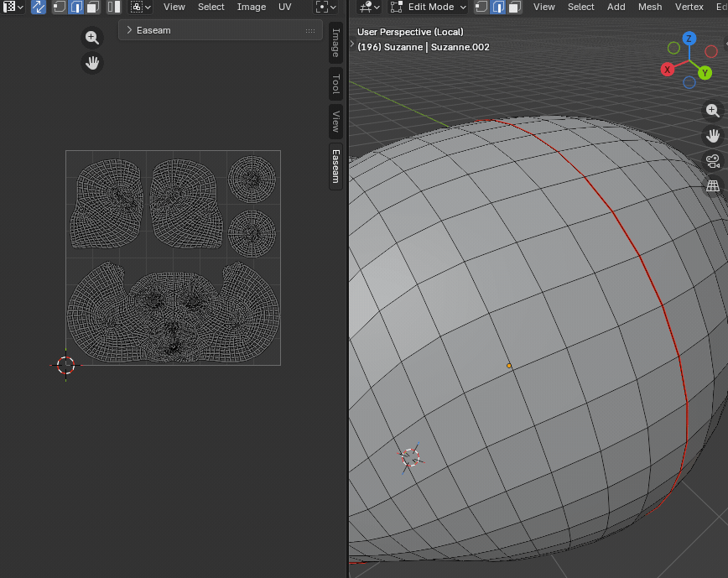This screenshot has height=578, width=728.
Task: Select UV vertex select mode
Action: 59,7
